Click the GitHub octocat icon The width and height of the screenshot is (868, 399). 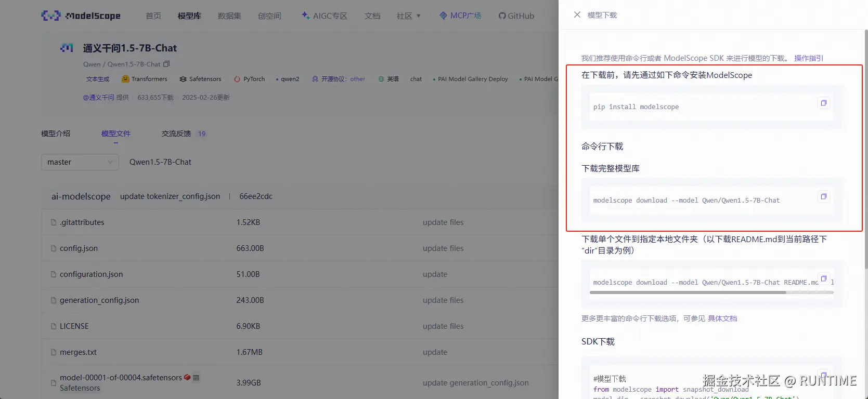(502, 16)
